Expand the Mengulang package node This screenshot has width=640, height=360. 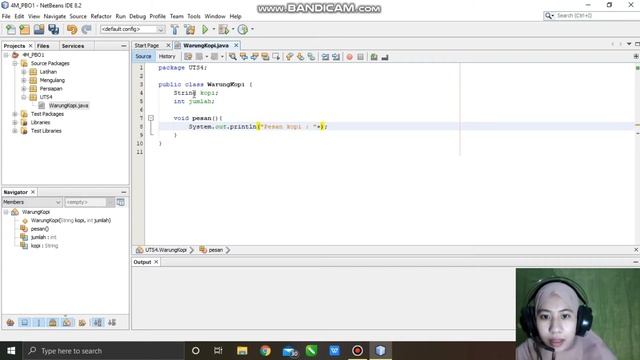click(x=24, y=80)
